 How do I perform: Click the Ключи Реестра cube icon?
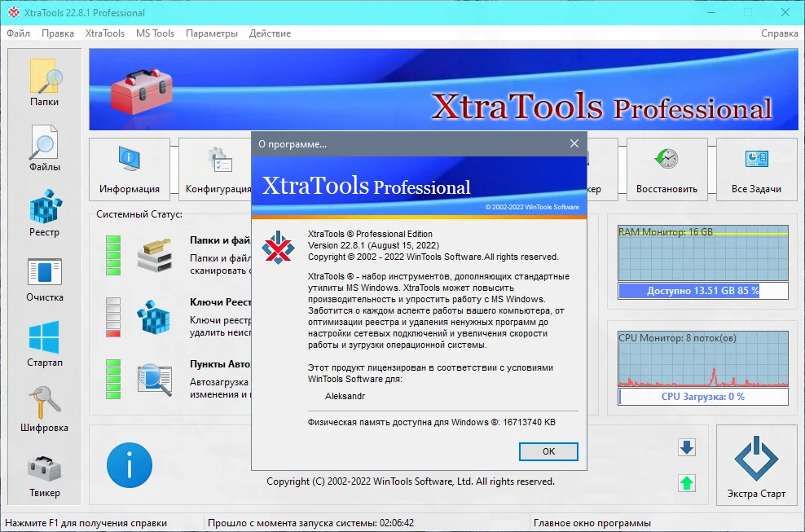click(x=153, y=318)
